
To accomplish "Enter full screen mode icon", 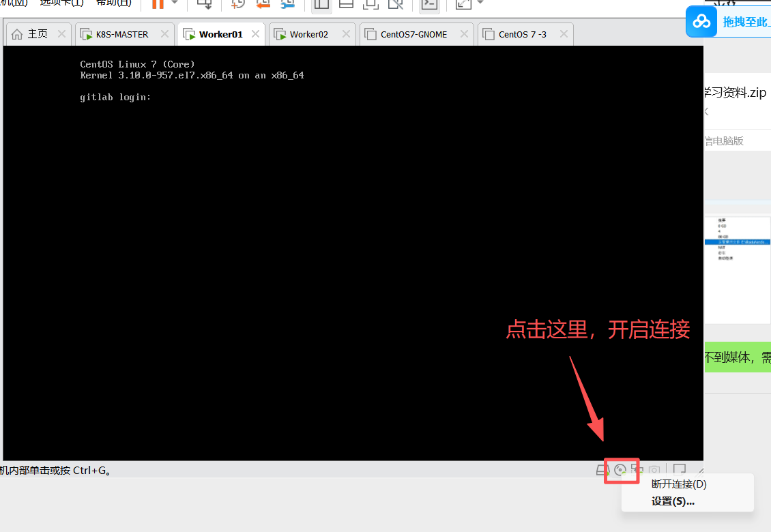I will pyautogui.click(x=370, y=4).
